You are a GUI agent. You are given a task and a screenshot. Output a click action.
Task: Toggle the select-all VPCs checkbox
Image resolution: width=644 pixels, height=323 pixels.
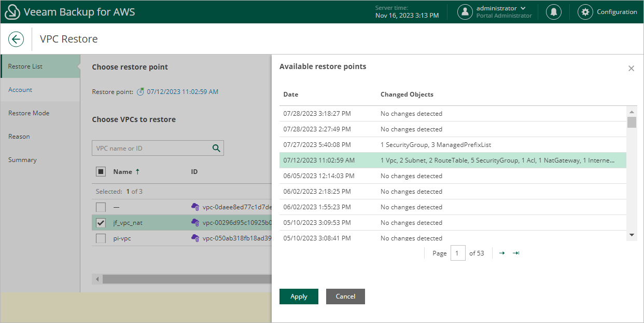tap(101, 171)
